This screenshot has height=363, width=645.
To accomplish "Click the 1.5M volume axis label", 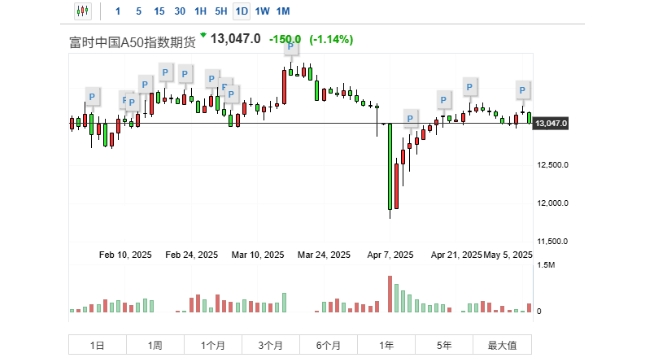I will [x=546, y=265].
